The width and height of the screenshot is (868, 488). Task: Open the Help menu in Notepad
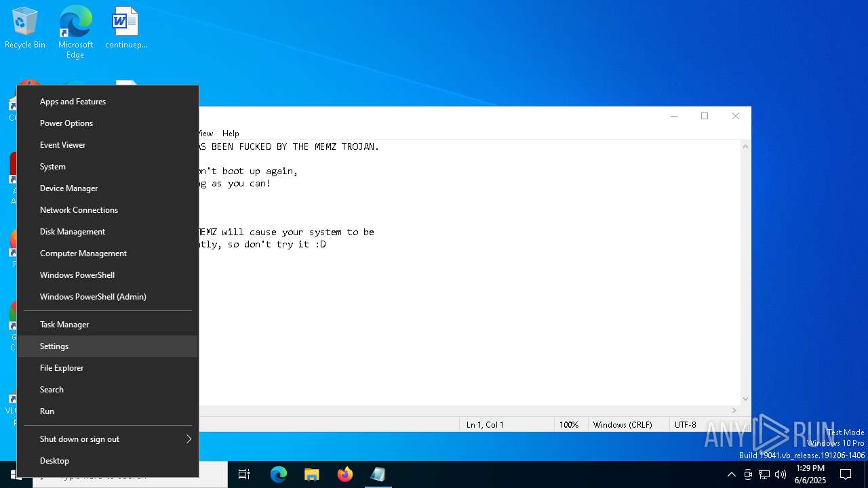tap(231, 134)
